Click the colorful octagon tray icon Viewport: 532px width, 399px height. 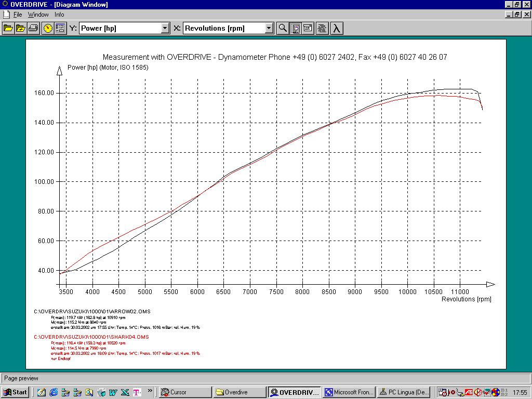[496, 393]
